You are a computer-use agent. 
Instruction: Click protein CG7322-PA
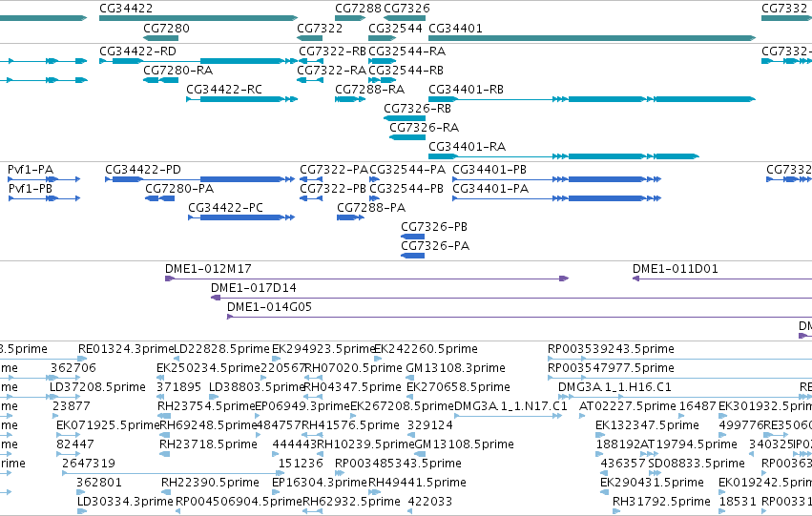tap(334, 170)
